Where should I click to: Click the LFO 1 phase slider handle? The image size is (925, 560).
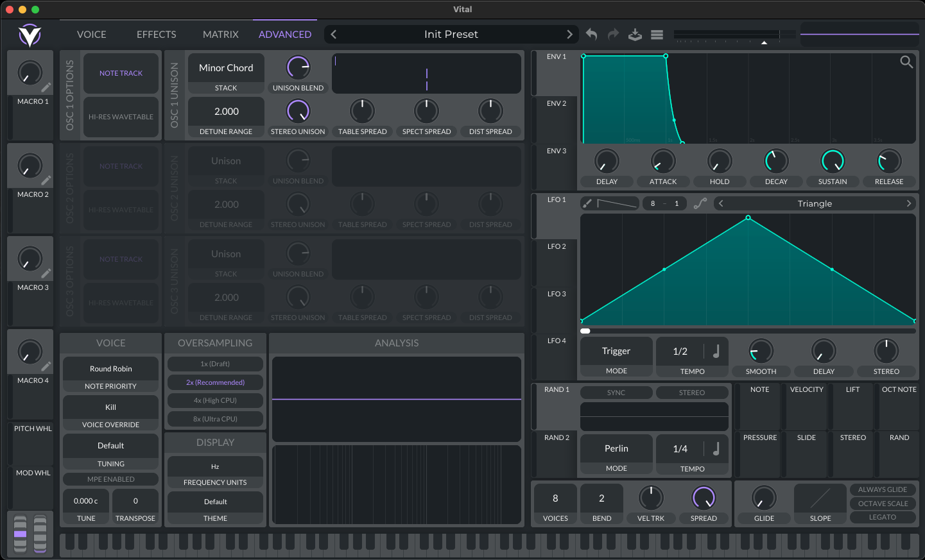tap(585, 331)
